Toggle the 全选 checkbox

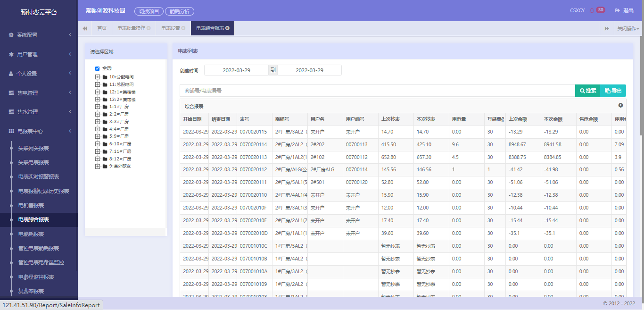pyautogui.click(x=98, y=68)
